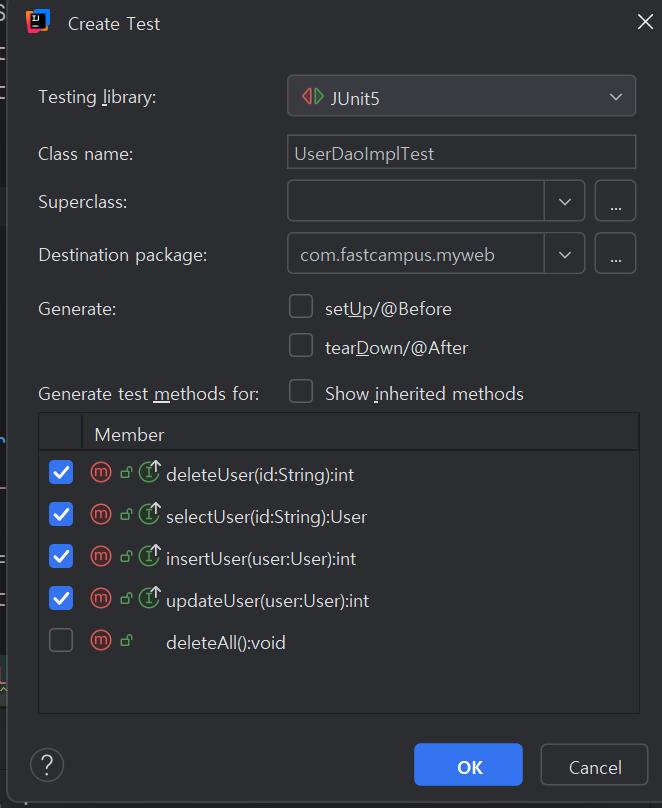Uncheck the deleteUser method checkbox
The image size is (662, 808).
click(61, 473)
